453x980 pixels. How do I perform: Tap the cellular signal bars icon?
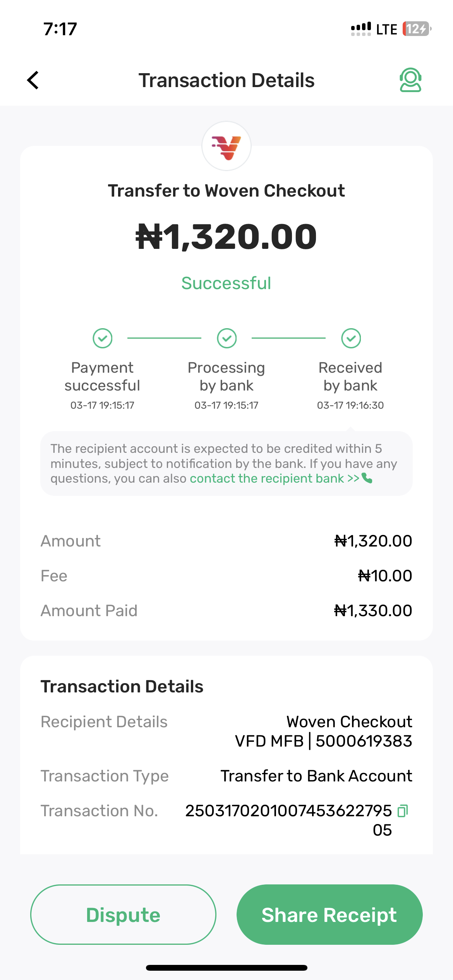coord(361,29)
